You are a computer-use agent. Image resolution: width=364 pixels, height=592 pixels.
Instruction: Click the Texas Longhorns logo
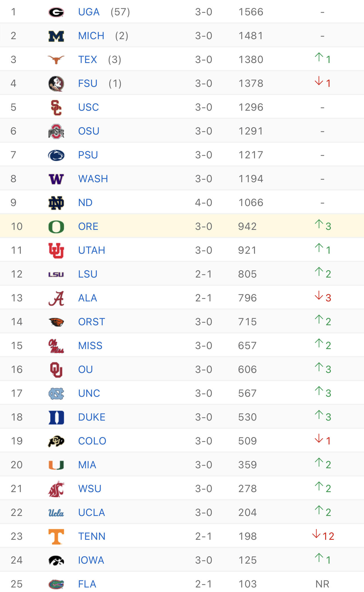click(x=56, y=60)
